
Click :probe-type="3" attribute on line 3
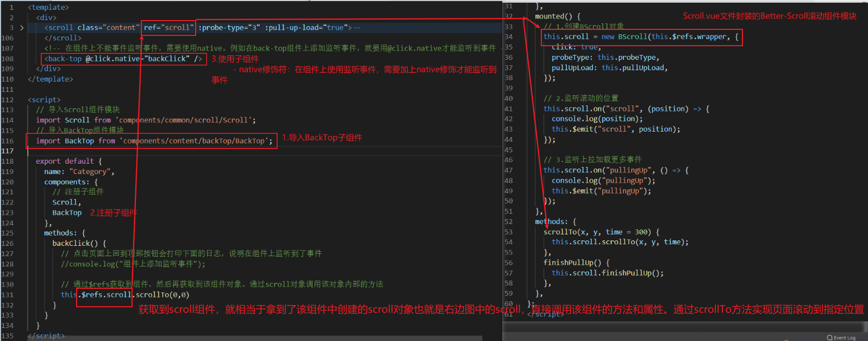pos(229,28)
